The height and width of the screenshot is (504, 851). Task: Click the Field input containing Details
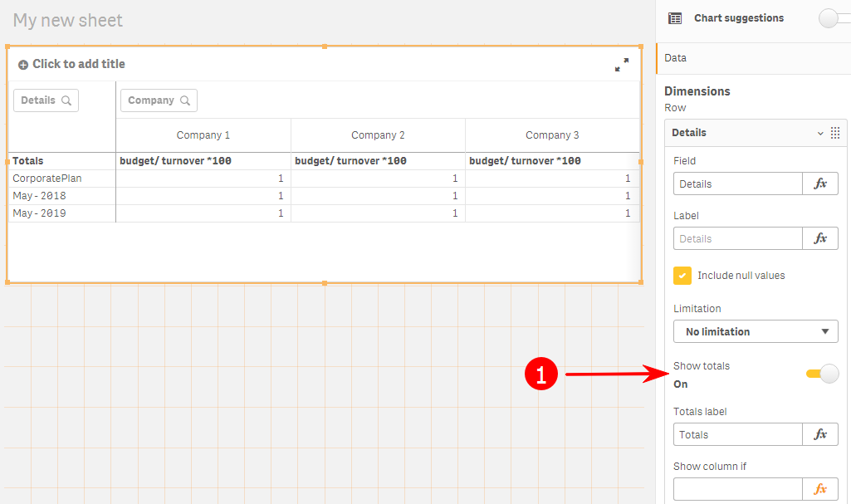pos(737,183)
